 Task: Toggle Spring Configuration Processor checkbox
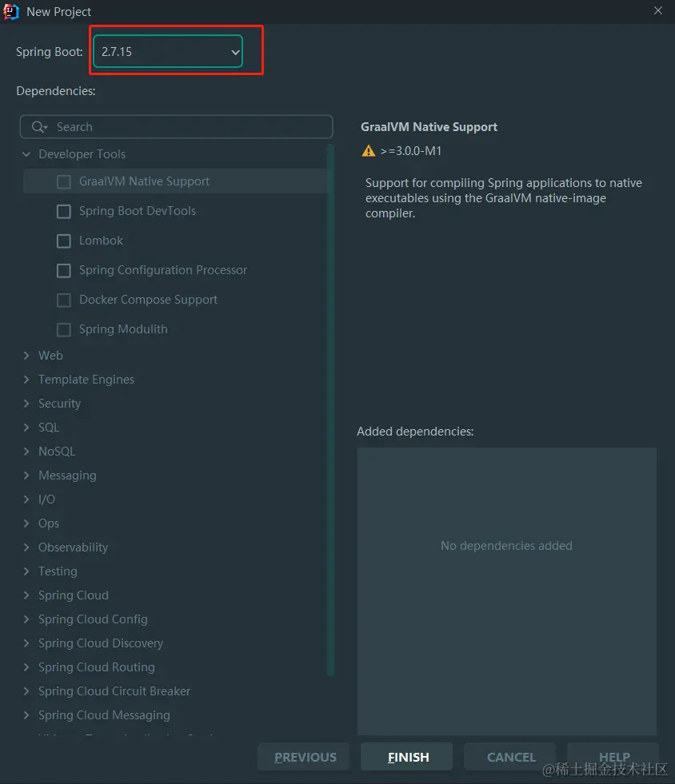click(63, 270)
